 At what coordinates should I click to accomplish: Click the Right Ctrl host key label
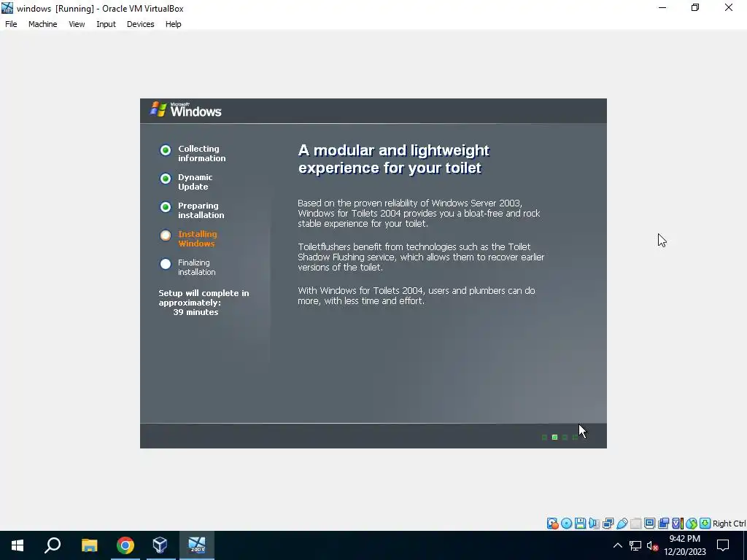729,524
